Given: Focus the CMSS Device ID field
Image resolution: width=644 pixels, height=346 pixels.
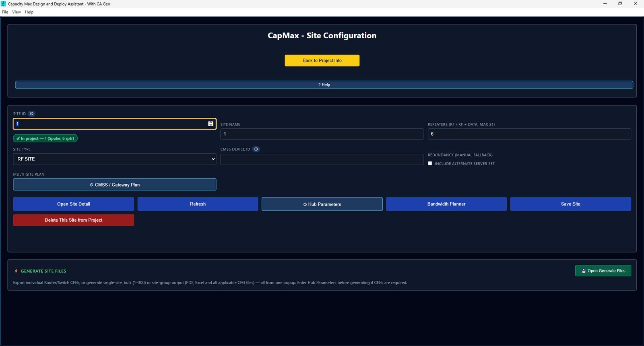Looking at the screenshot, I should [x=322, y=159].
